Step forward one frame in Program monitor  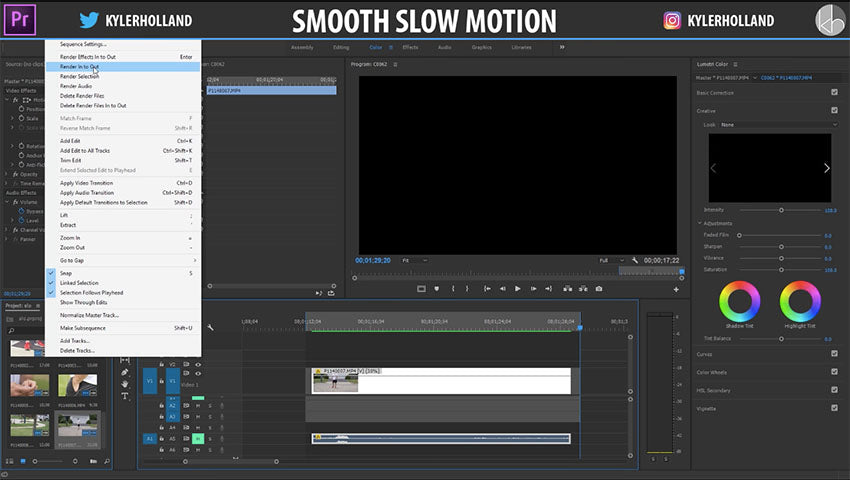[533, 289]
